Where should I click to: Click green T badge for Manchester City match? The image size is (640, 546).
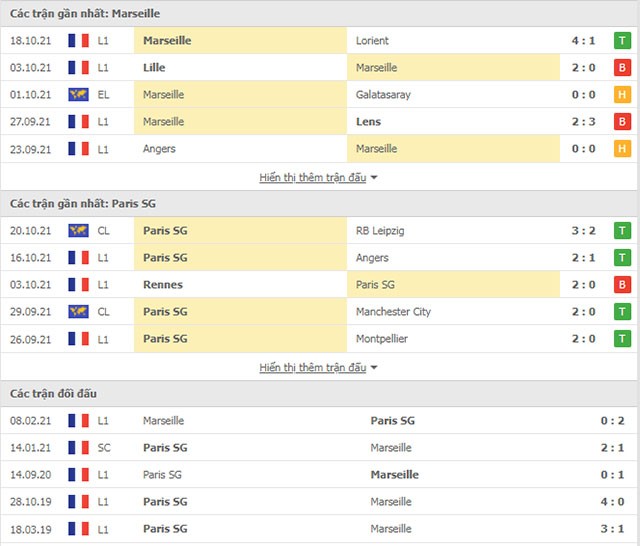click(622, 312)
